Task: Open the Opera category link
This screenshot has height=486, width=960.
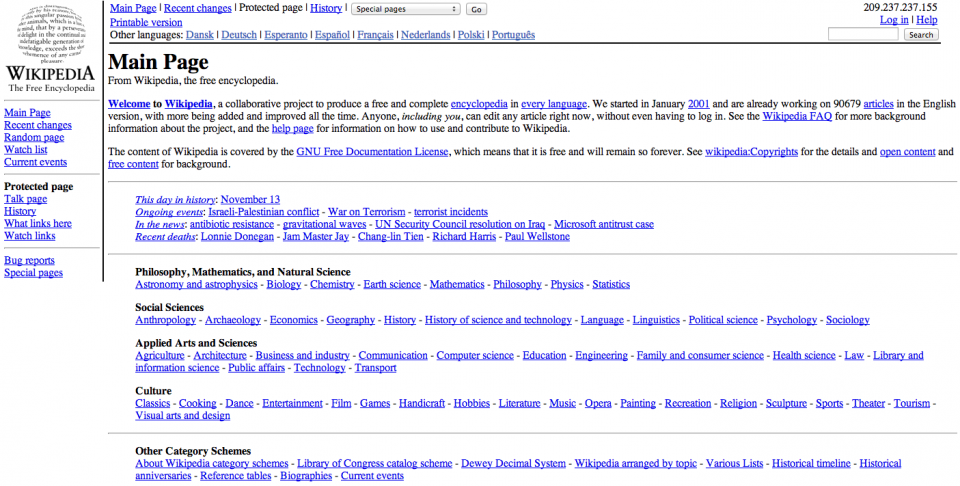Action: point(598,403)
